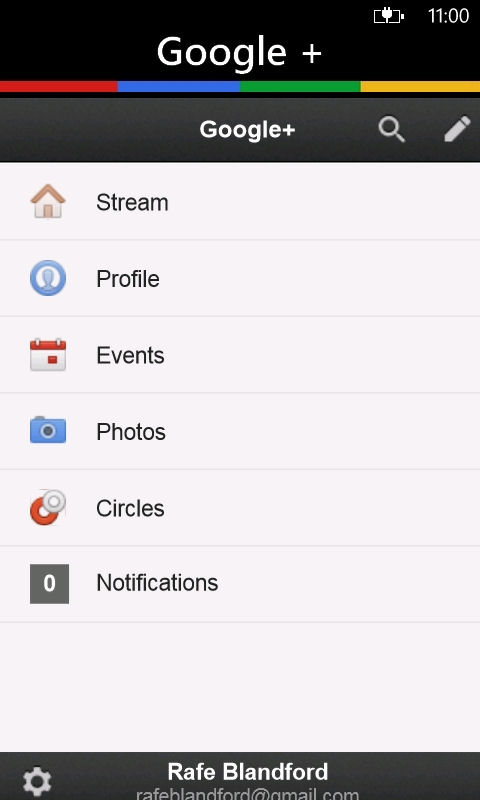The image size is (480, 800).
Task: Click the notifications count badge showing 0
Action: (49, 584)
